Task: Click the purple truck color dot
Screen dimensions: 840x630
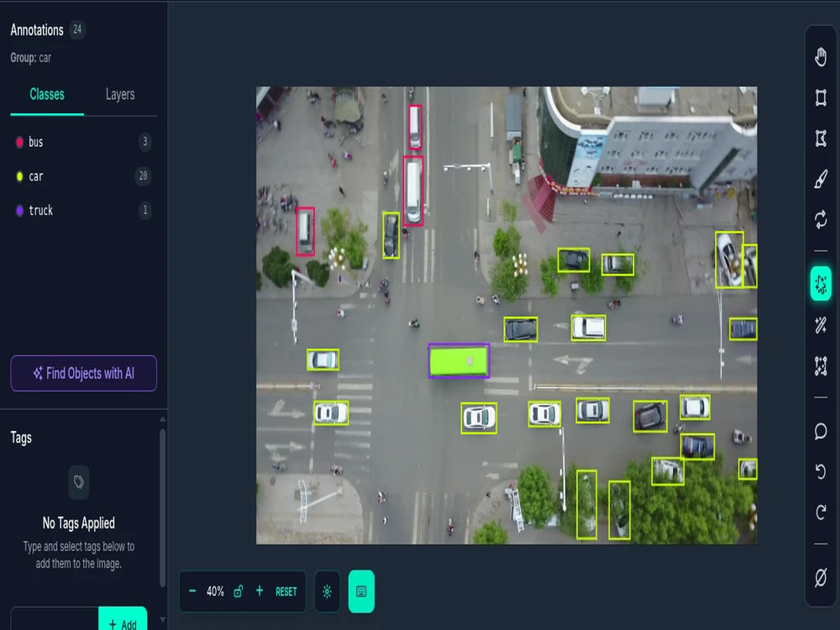Action: (x=20, y=211)
